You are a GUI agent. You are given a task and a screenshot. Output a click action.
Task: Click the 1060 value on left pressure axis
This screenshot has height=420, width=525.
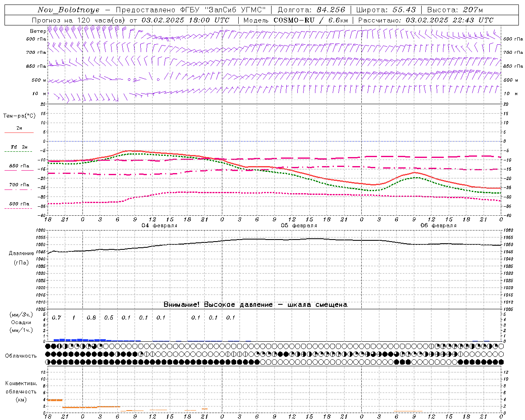click(x=41, y=231)
